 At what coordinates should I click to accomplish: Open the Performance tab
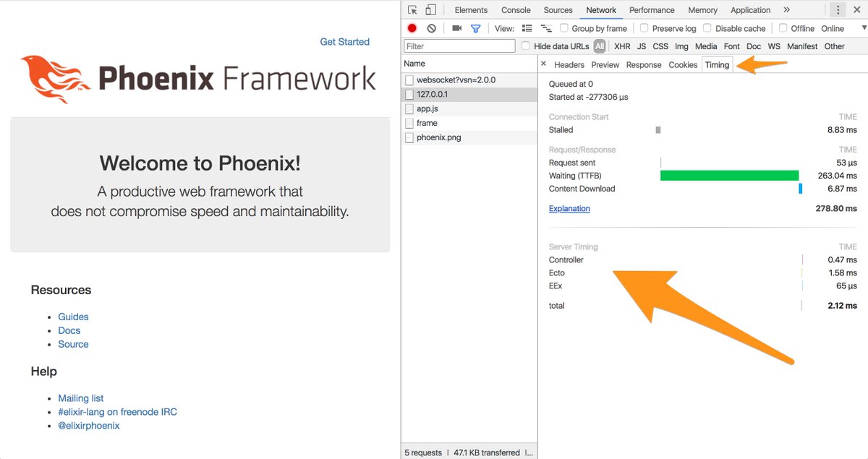coord(652,10)
